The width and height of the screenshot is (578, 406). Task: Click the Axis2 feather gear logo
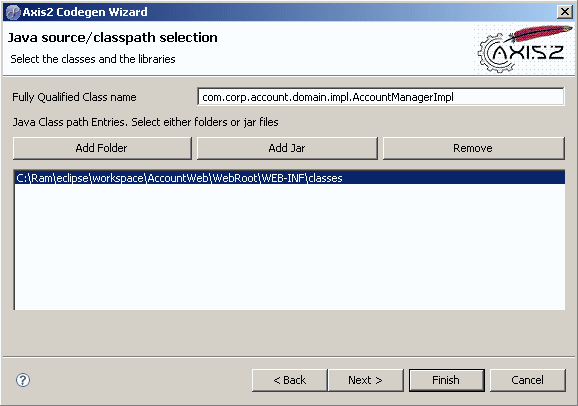524,49
